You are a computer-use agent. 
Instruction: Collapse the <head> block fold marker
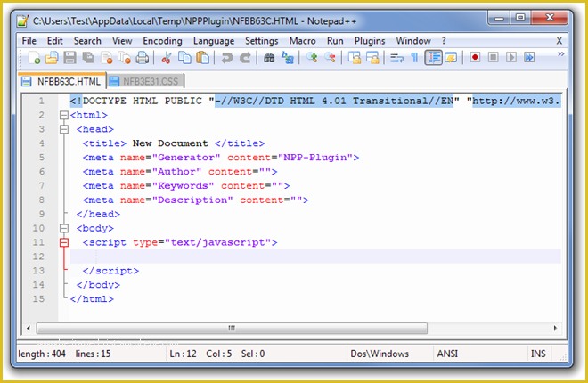63,130
